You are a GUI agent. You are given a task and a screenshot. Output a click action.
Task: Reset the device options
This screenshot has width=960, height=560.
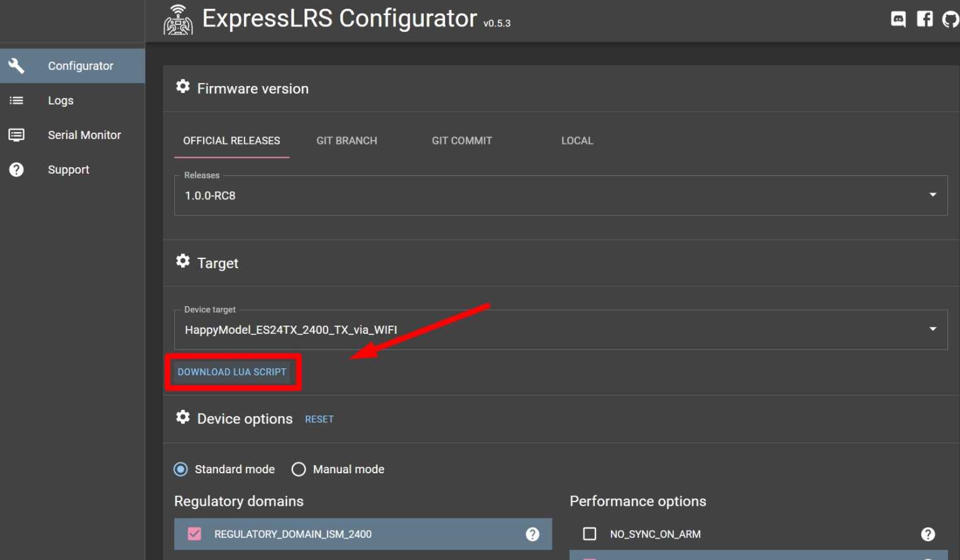(319, 419)
